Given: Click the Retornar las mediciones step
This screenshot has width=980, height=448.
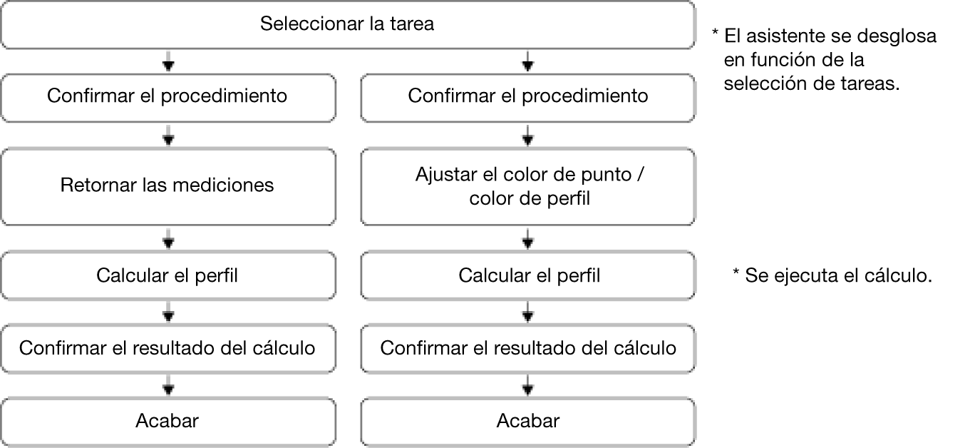Looking at the screenshot, I should [167, 185].
